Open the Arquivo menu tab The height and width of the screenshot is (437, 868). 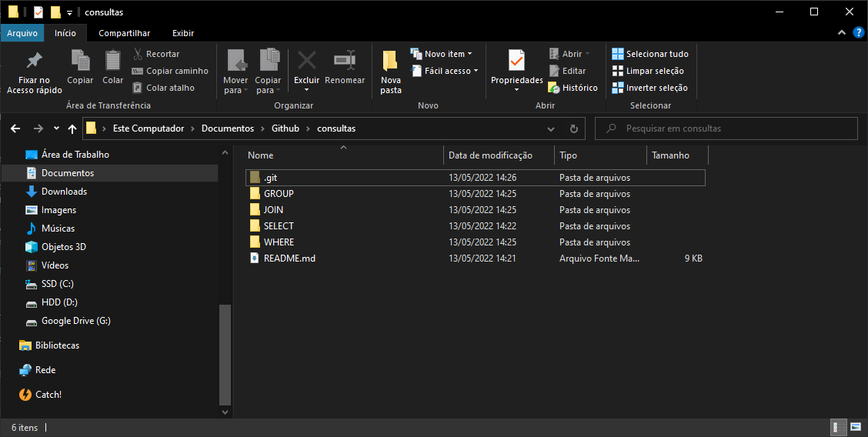[x=22, y=33]
